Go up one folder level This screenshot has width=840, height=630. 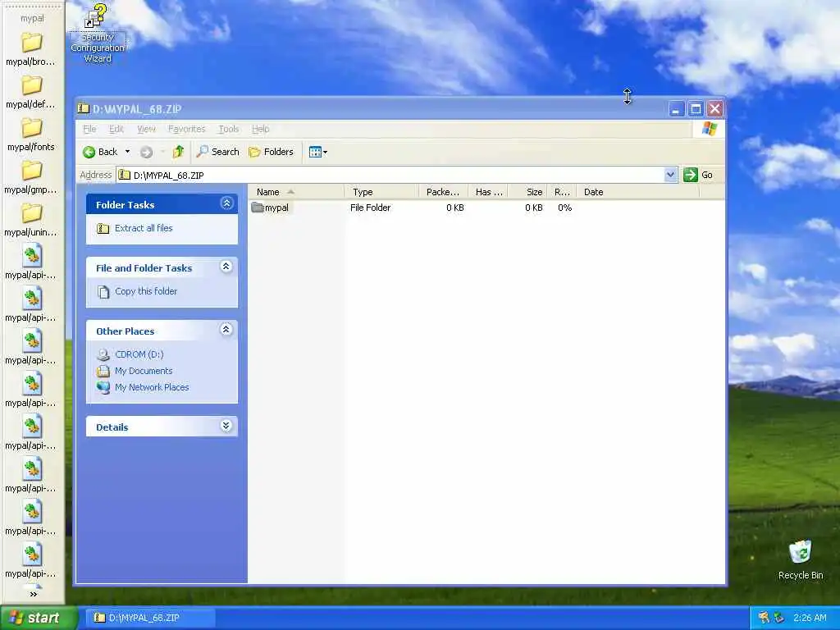point(178,152)
